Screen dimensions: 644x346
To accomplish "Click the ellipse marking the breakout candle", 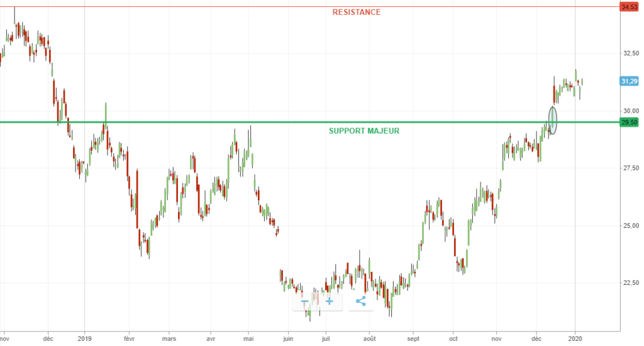I will click(553, 120).
